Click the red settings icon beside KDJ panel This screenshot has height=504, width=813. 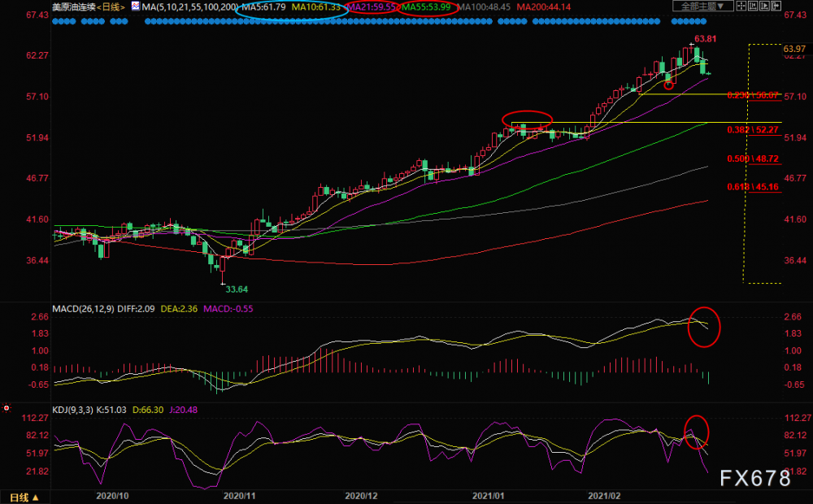(x=7, y=408)
